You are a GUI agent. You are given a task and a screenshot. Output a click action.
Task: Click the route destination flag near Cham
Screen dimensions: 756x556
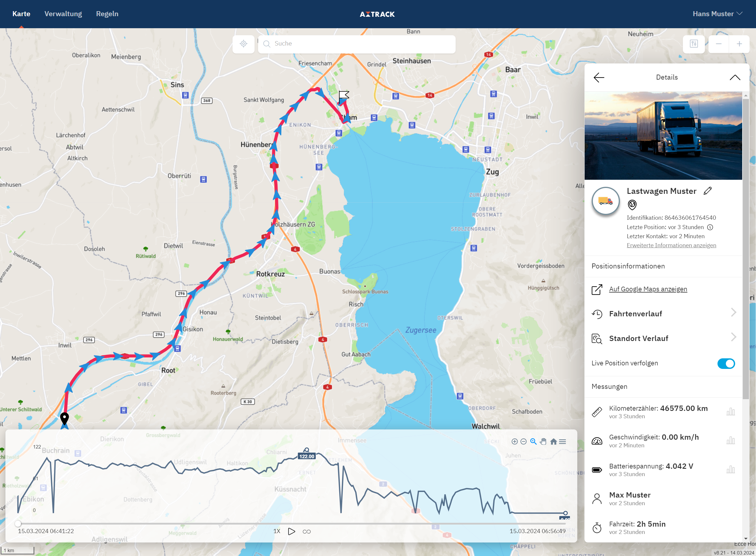(x=344, y=96)
